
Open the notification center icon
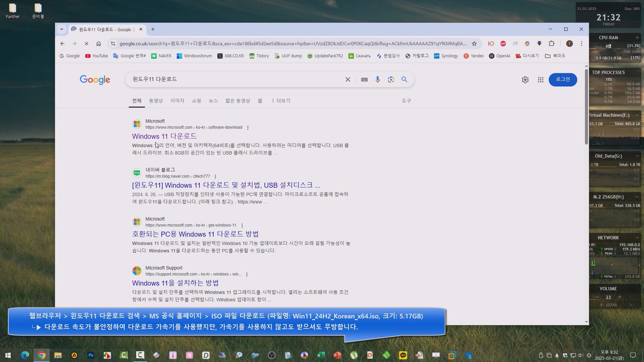[633, 355]
